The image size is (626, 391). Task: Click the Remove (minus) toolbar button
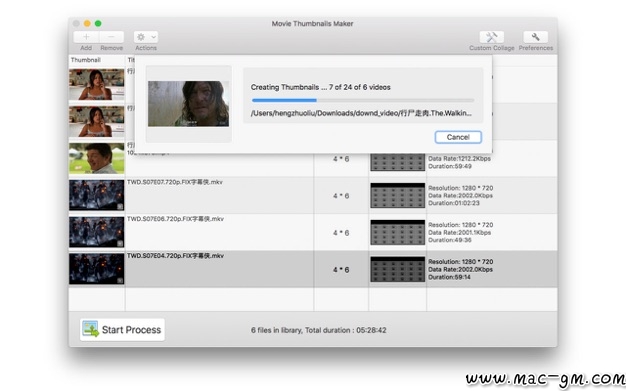(x=111, y=37)
